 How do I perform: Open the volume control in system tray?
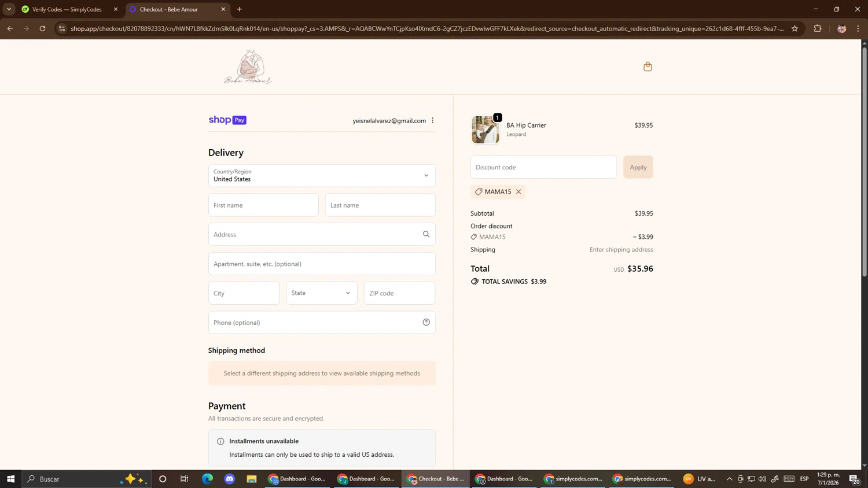coord(762,479)
